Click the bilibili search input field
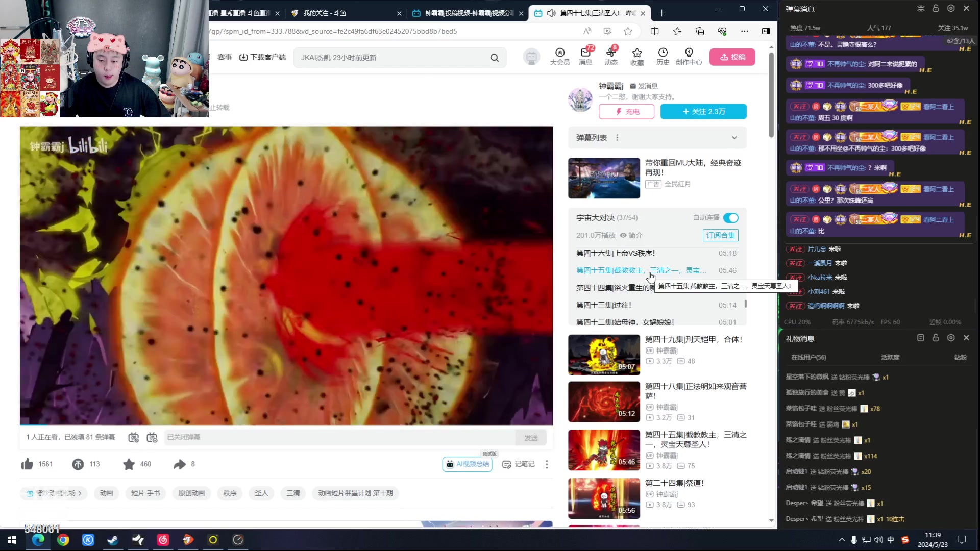This screenshot has width=980, height=551. pyautogui.click(x=391, y=58)
